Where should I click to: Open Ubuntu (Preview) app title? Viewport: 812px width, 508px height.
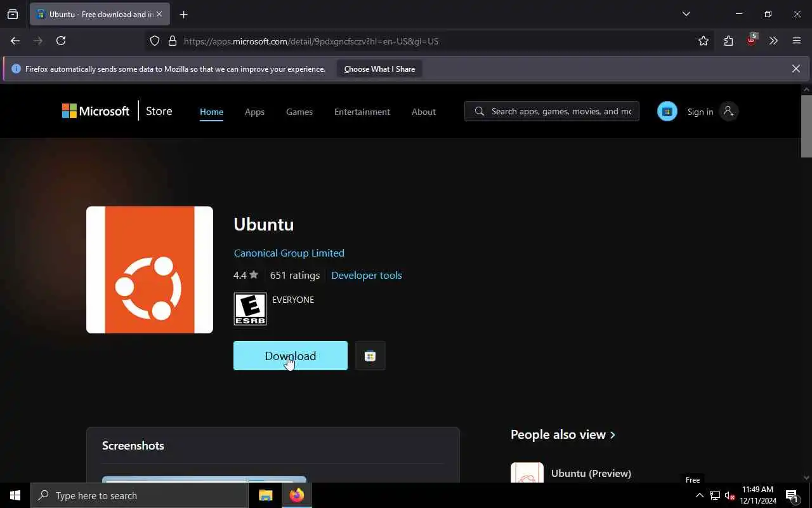click(x=591, y=473)
